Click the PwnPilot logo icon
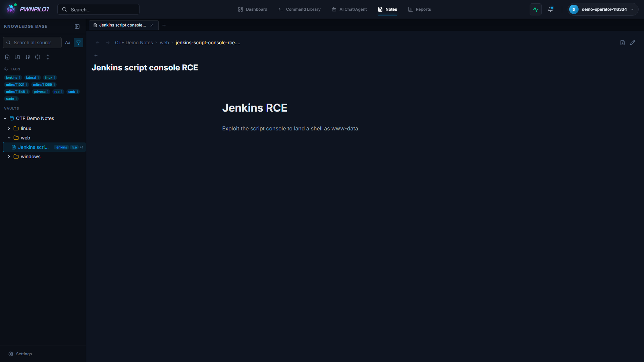 11,9
